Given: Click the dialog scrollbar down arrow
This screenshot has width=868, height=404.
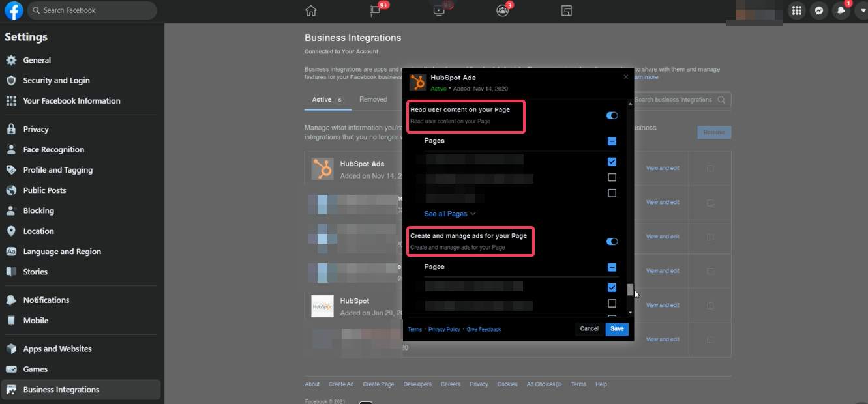Looking at the screenshot, I should tap(630, 313).
